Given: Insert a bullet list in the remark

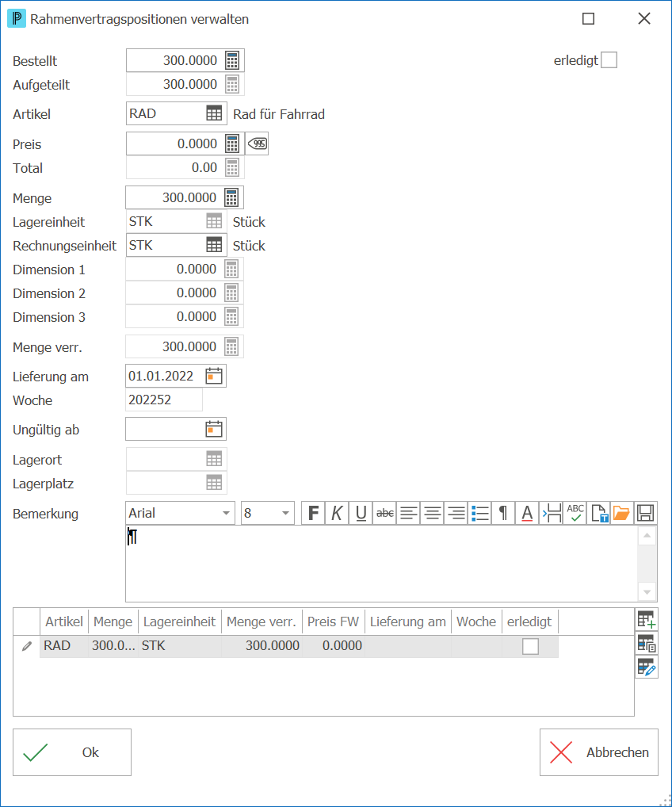Looking at the screenshot, I should 480,513.
